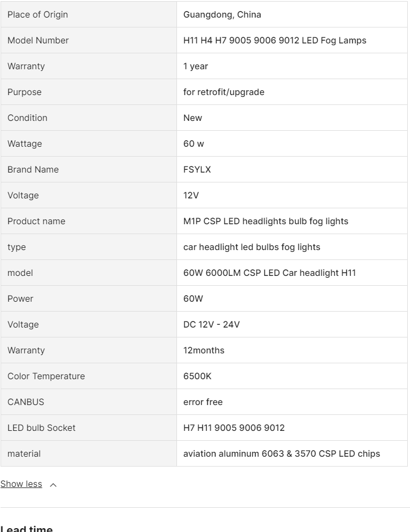Viewport: 410px width, 532px height.
Task: Click the brand name "FSYLX"
Action: point(197,170)
